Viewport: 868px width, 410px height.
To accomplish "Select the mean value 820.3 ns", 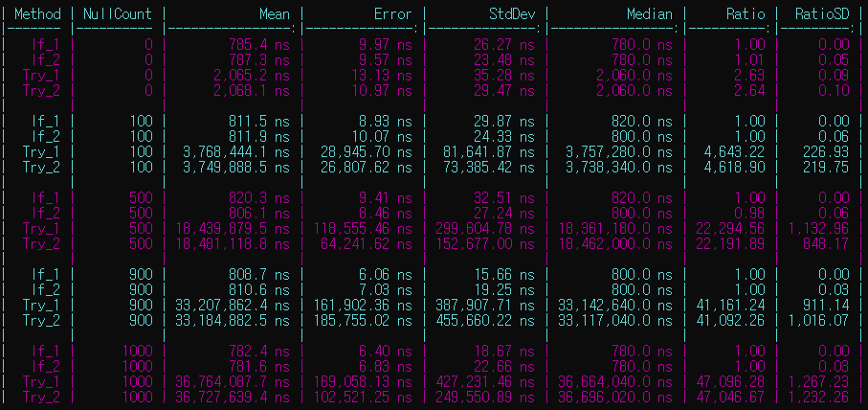I will 259,197.
